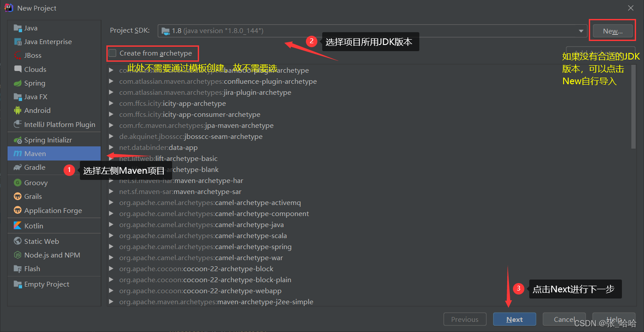Viewport: 644px width, 332px height.
Task: Expand jpa-maven-archetype node
Action: [111, 126]
